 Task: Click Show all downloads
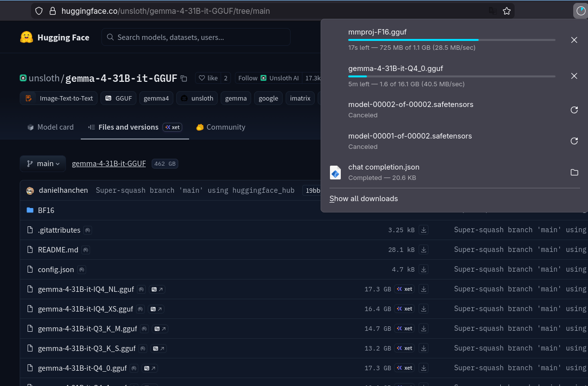[363, 199]
